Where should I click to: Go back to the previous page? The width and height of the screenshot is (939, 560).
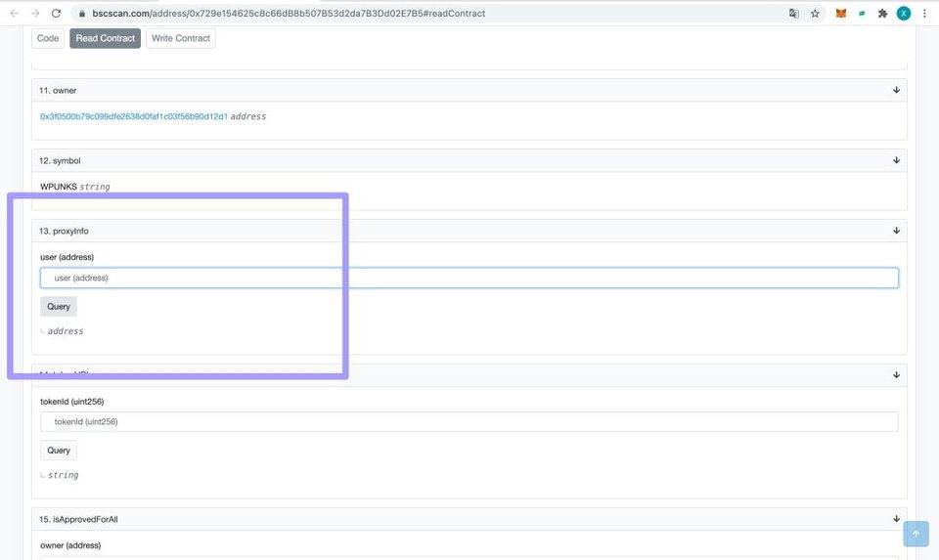pos(14,14)
